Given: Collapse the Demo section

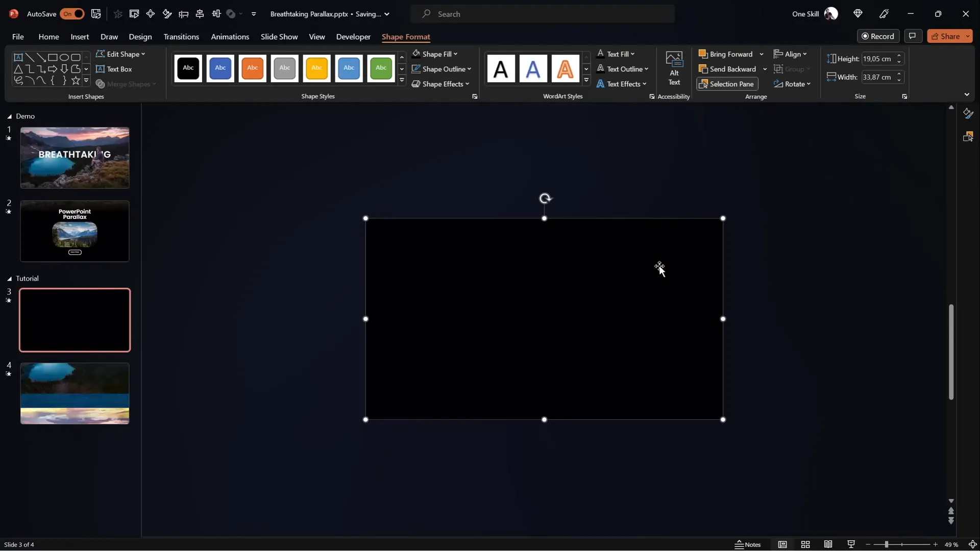Looking at the screenshot, I should pos(9,116).
